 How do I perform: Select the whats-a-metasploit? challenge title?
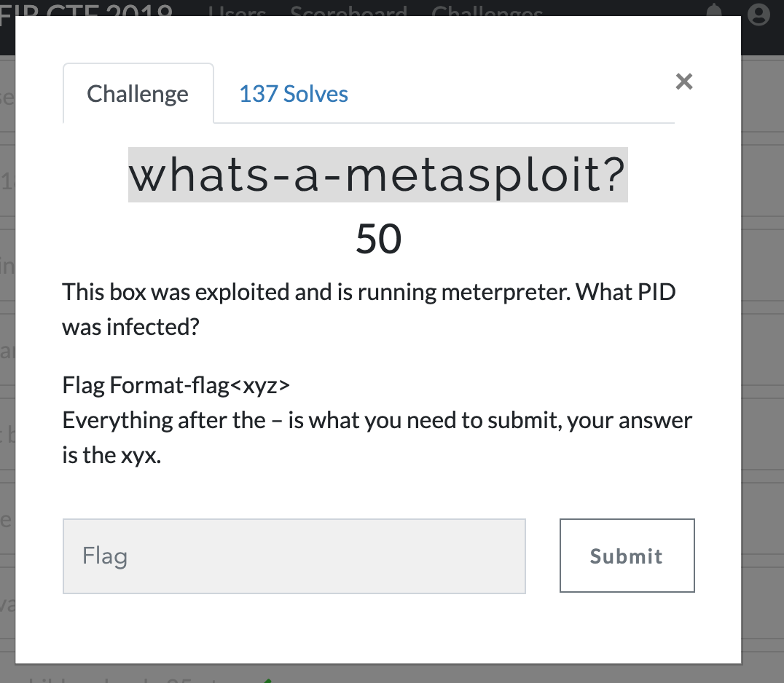[x=378, y=175]
